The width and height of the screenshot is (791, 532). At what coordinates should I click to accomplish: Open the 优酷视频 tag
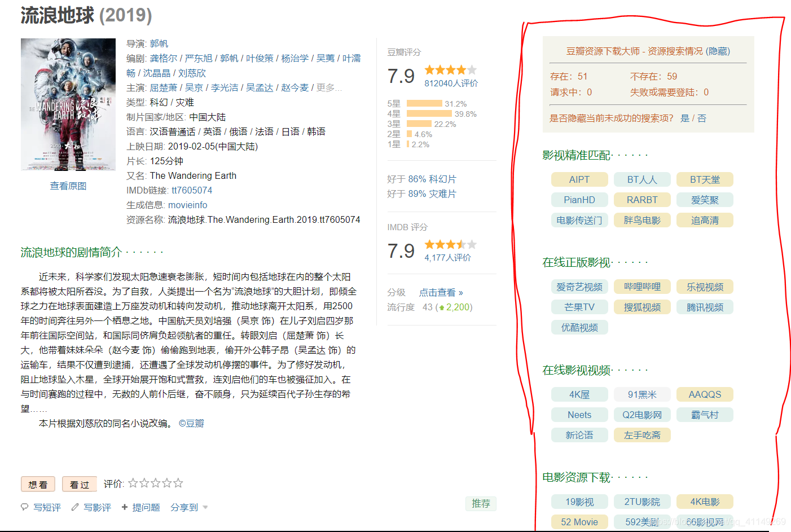[579, 327]
